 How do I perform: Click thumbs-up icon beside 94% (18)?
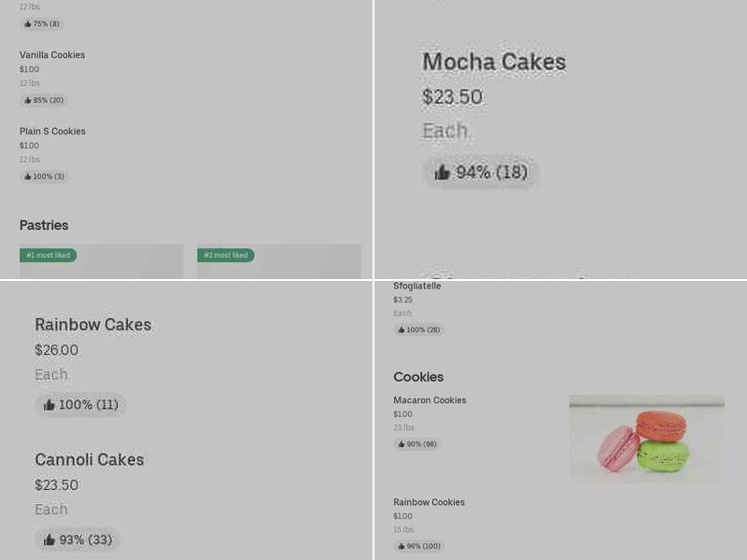tap(443, 173)
